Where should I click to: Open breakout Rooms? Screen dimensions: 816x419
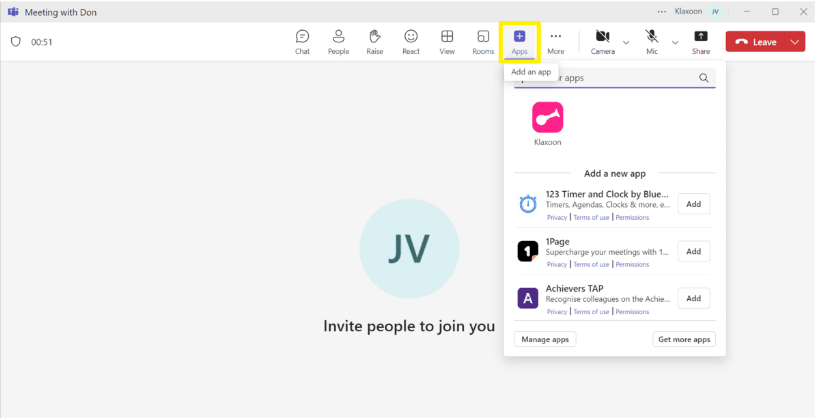point(483,41)
